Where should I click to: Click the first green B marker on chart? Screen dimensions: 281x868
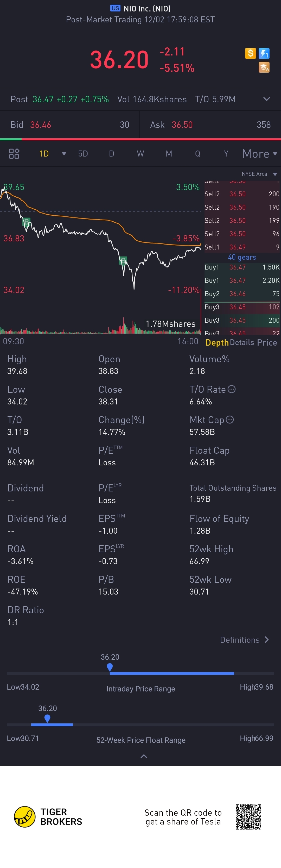click(x=26, y=222)
